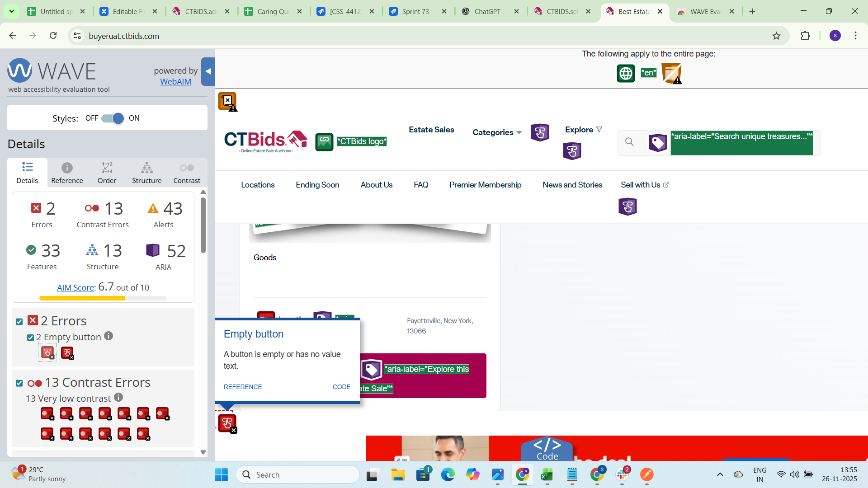This screenshot has height=488, width=868.
Task: Toggle the Styles OFF/ON switch
Action: tap(113, 118)
